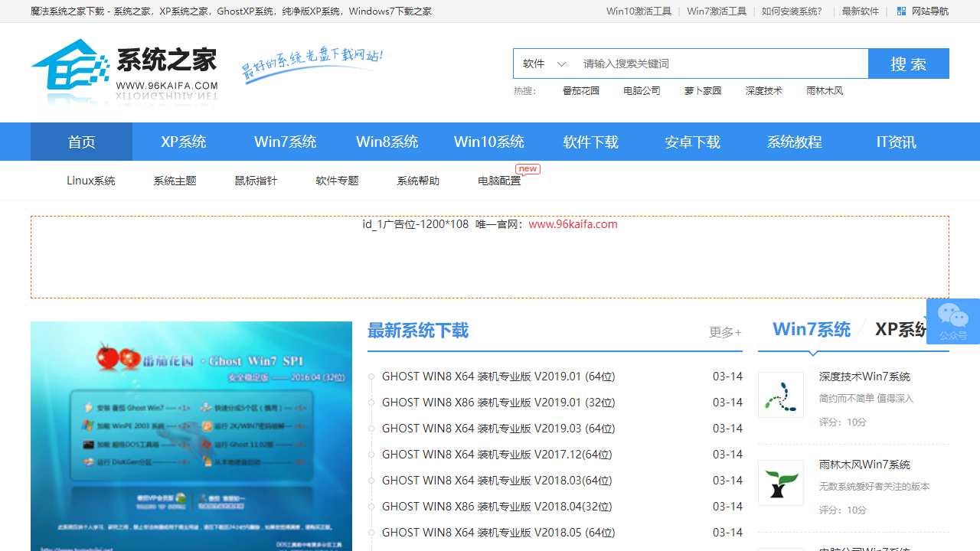
Task: Click the search keyword input field
Action: (720, 64)
